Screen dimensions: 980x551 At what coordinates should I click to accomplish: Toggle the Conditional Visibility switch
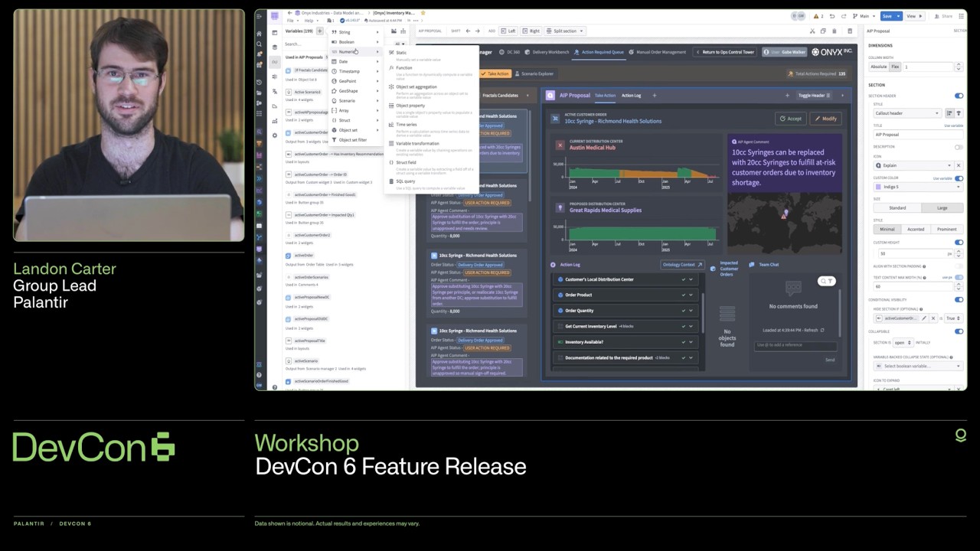pos(959,299)
